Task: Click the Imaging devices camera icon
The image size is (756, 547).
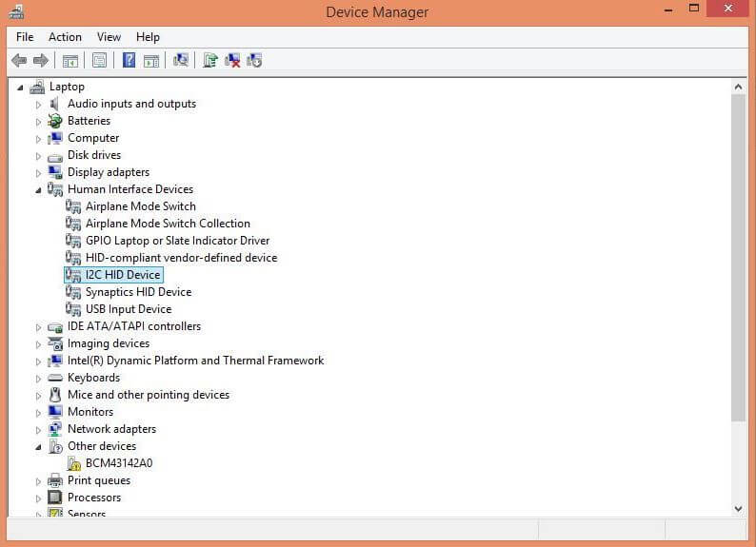Action: [x=55, y=343]
